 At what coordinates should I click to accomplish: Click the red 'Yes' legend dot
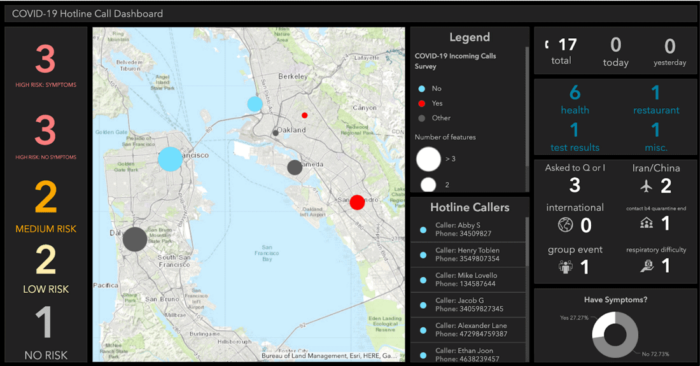coord(421,104)
